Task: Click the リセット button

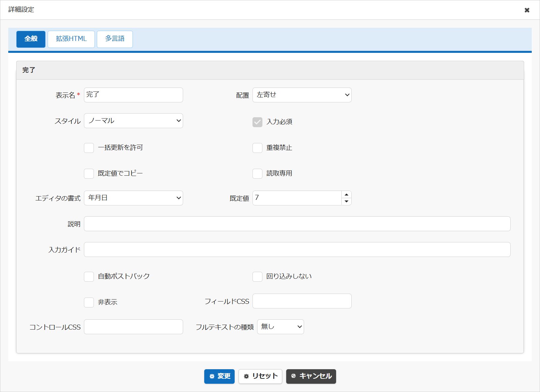Action: [260, 376]
